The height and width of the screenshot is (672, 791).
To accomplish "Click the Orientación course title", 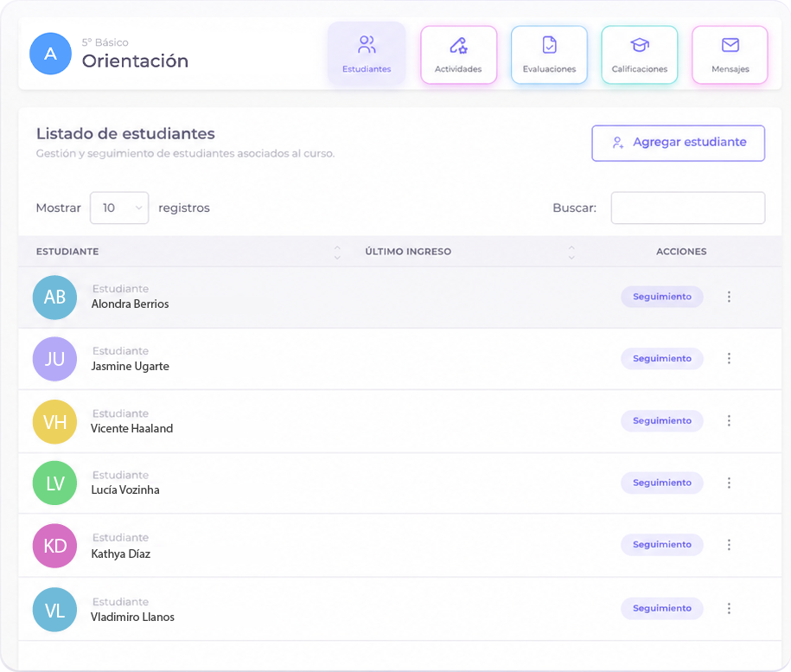I will (x=135, y=61).
